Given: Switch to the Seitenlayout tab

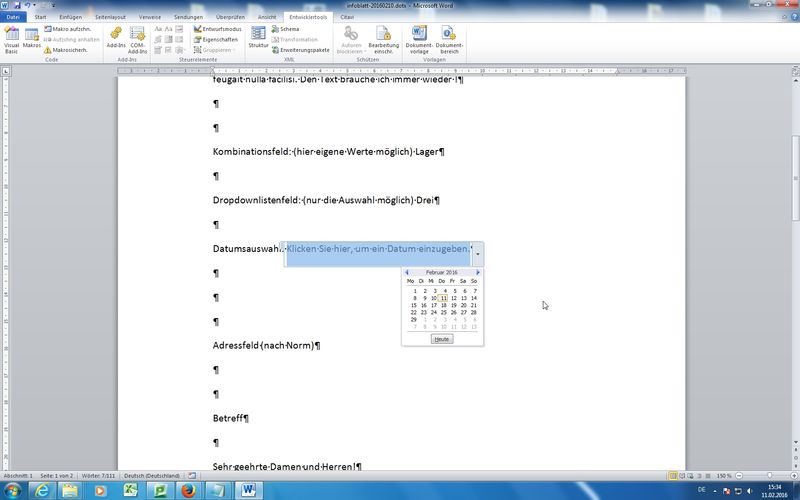Looking at the screenshot, I should point(110,17).
